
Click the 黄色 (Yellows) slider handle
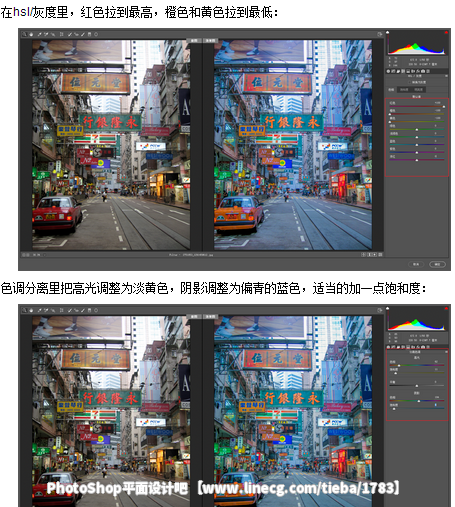coord(390,122)
